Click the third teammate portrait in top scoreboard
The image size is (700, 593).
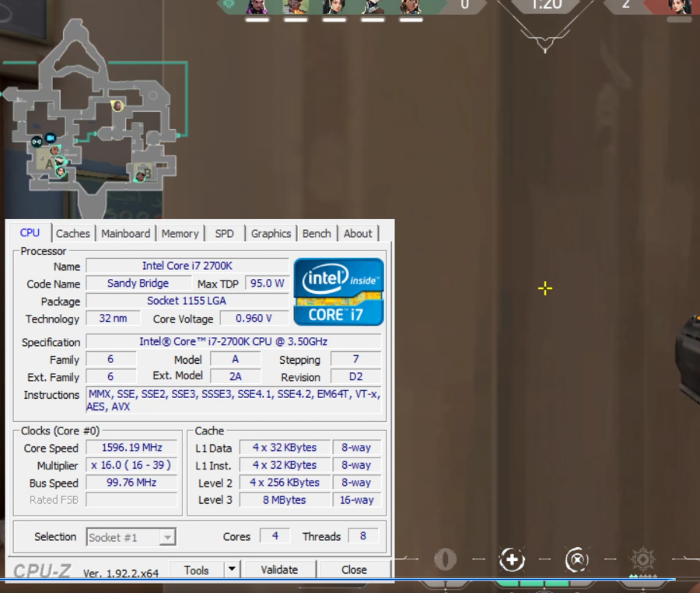(x=334, y=7)
